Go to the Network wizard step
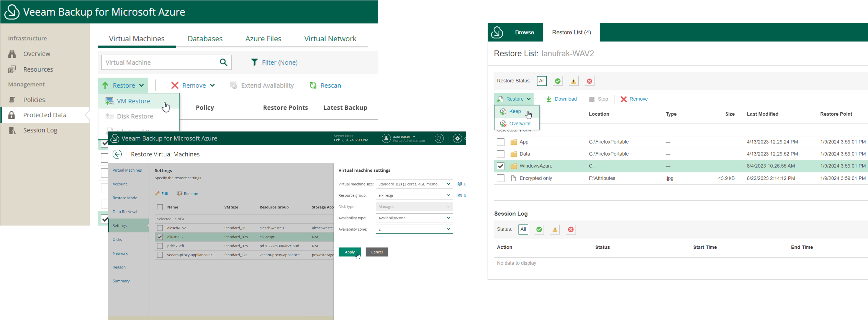 [120, 253]
